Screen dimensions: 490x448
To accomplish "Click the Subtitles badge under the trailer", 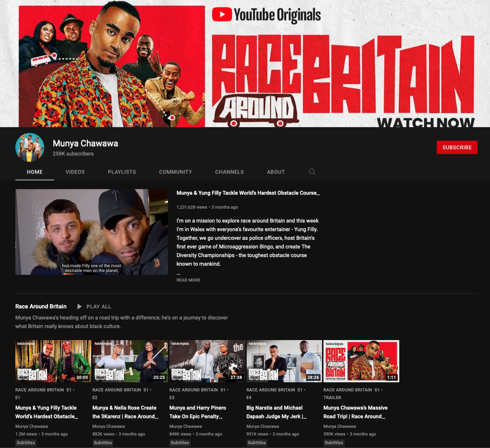I will 334,443.
